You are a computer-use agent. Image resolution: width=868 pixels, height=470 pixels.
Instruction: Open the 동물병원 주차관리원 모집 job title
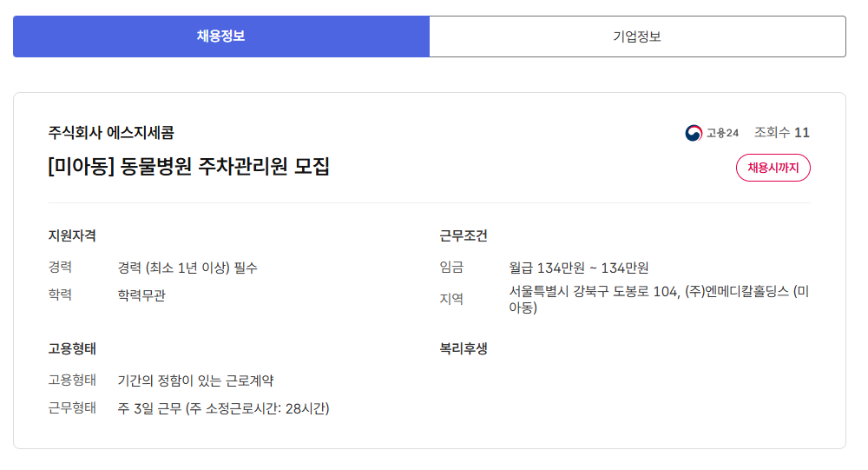tap(189, 167)
